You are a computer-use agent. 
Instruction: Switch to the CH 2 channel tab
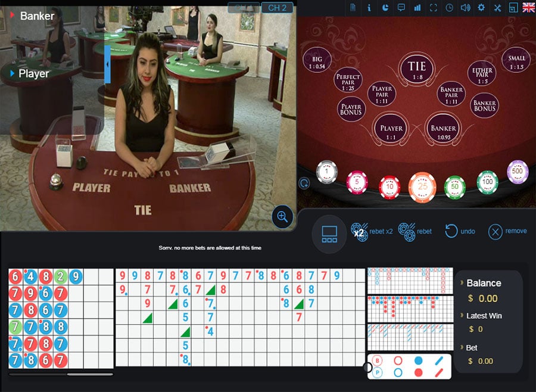point(277,8)
